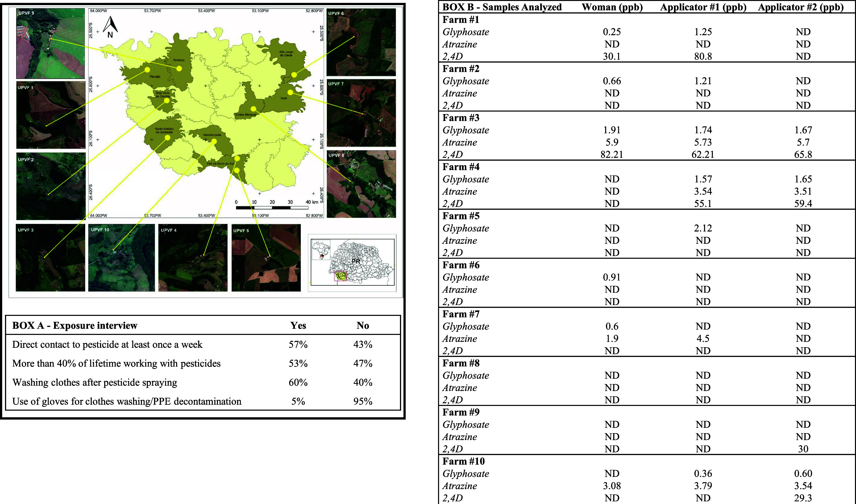Screen dimensions: 856x504
Task: Click the yellow marker in Planalto
Action: tap(147, 70)
